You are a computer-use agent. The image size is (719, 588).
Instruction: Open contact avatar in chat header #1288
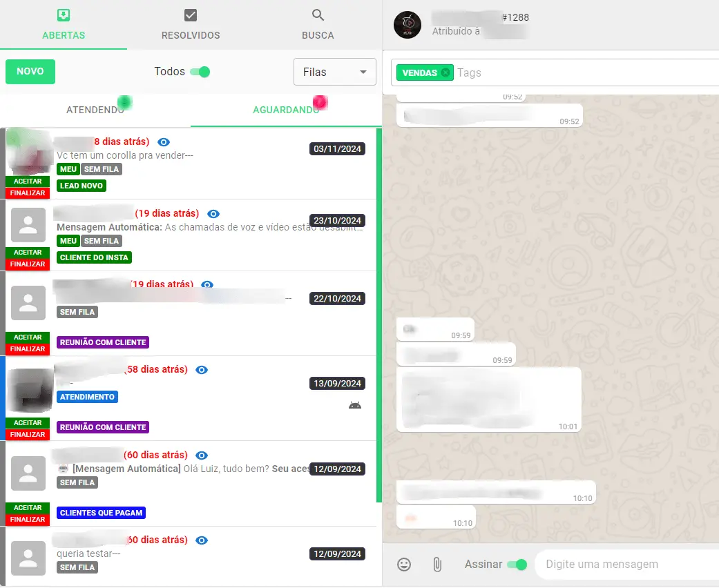pos(408,25)
